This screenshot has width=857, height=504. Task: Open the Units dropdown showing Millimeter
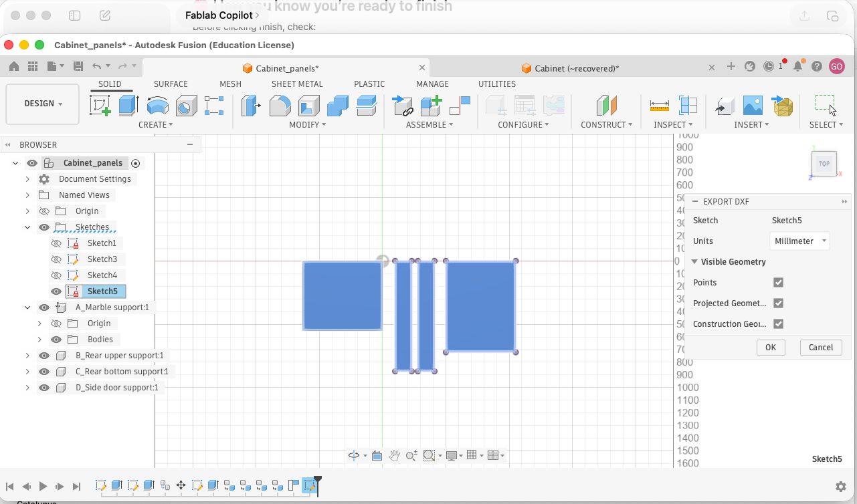pos(799,241)
